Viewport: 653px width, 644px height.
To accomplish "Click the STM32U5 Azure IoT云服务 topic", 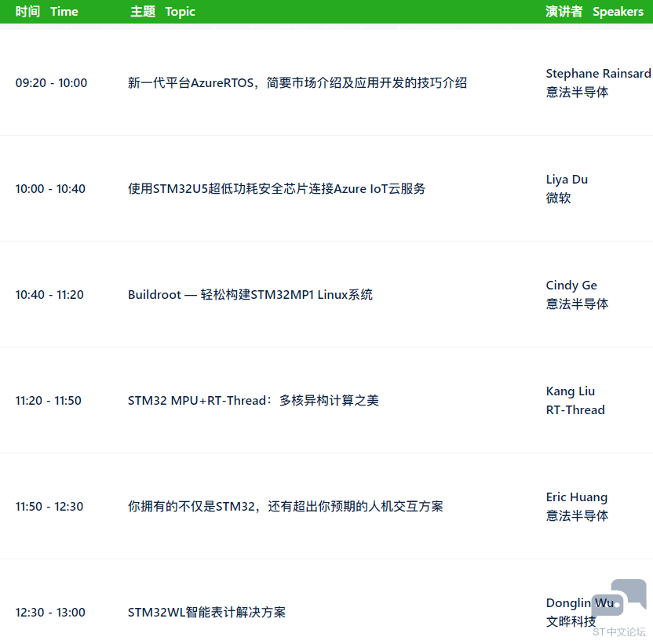I will [x=276, y=188].
